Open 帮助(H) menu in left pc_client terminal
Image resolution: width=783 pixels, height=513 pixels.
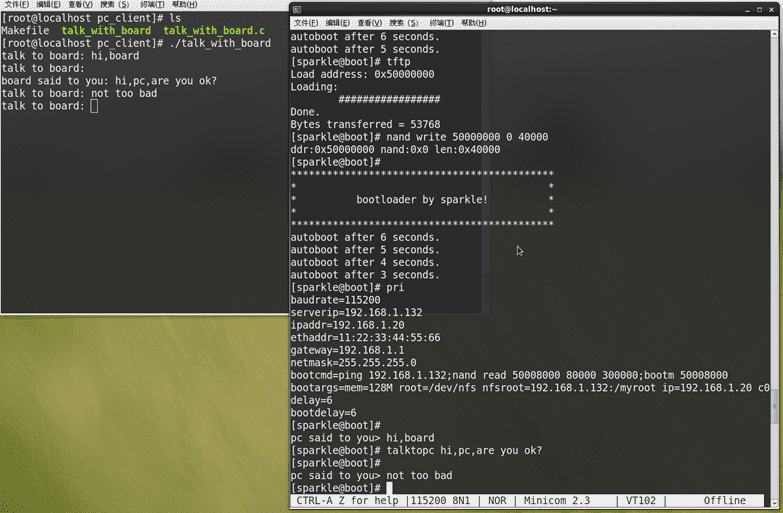(x=185, y=5)
